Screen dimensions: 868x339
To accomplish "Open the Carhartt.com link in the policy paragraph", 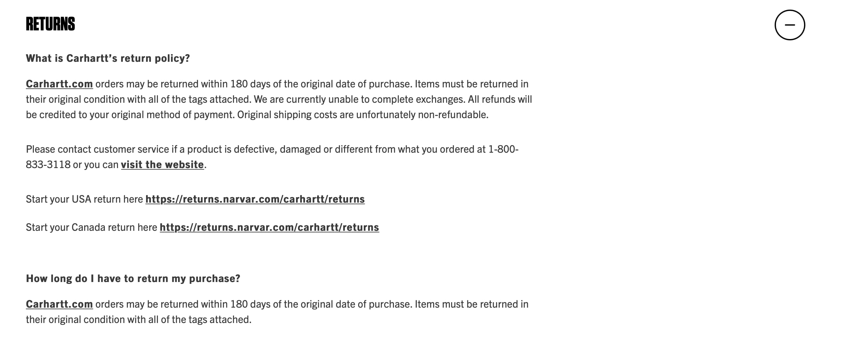I will pyautogui.click(x=59, y=84).
